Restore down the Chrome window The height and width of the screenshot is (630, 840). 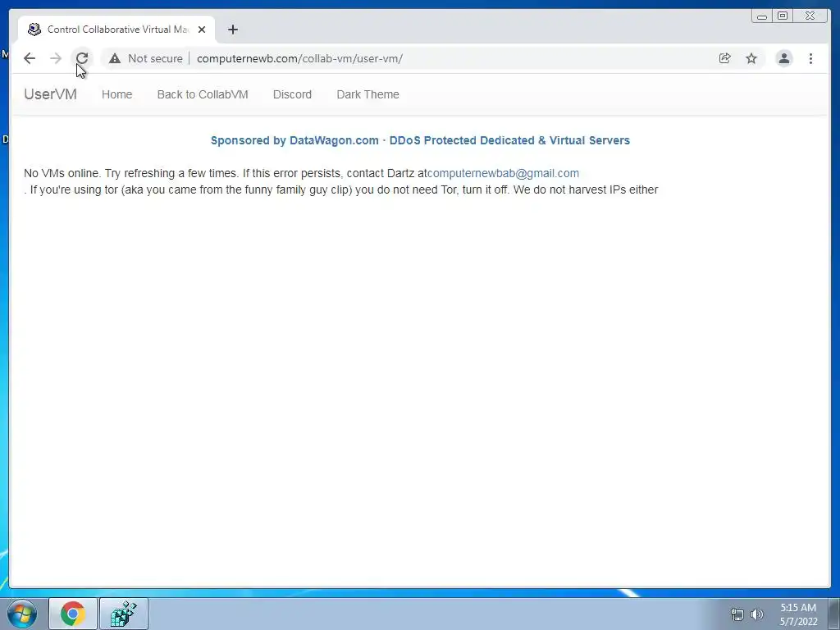pyautogui.click(x=783, y=16)
